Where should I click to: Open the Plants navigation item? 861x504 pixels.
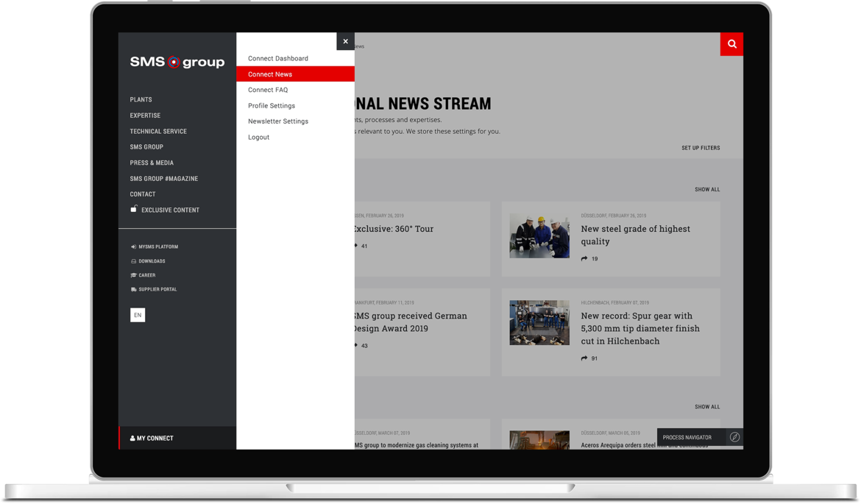click(x=141, y=100)
